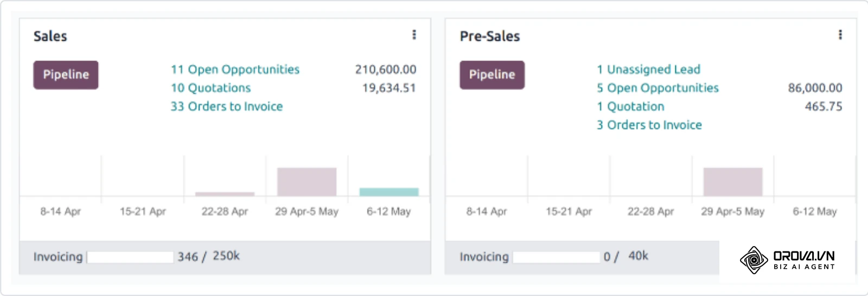The height and width of the screenshot is (296, 868).
Task: Click Sales 29 Apr-5 May chart bar
Action: [x=307, y=182]
